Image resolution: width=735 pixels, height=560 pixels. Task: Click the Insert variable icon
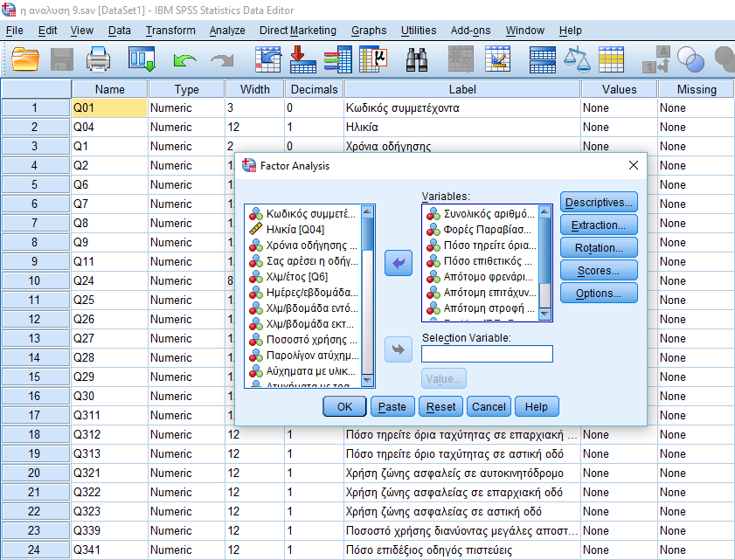[x=498, y=59]
